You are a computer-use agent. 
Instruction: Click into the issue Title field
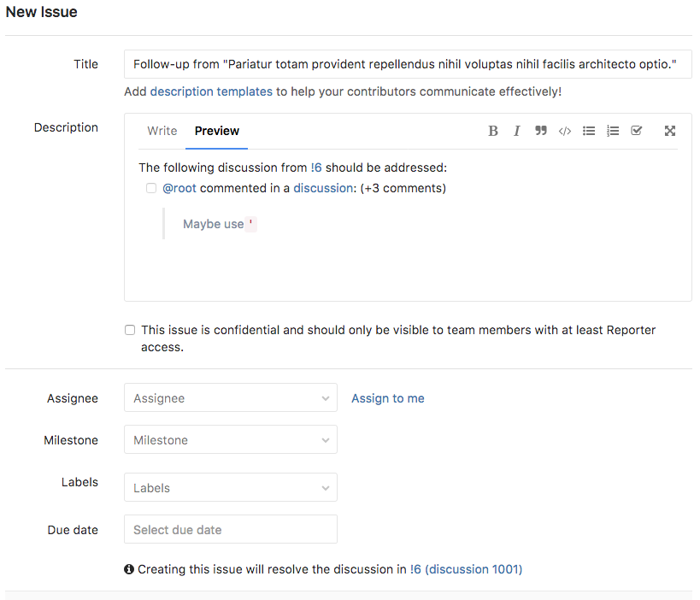point(408,64)
